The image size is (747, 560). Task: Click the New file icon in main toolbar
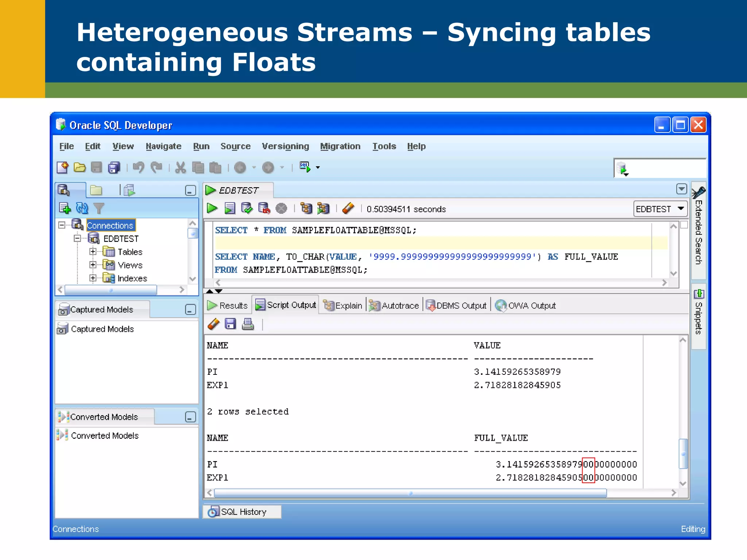(62, 167)
